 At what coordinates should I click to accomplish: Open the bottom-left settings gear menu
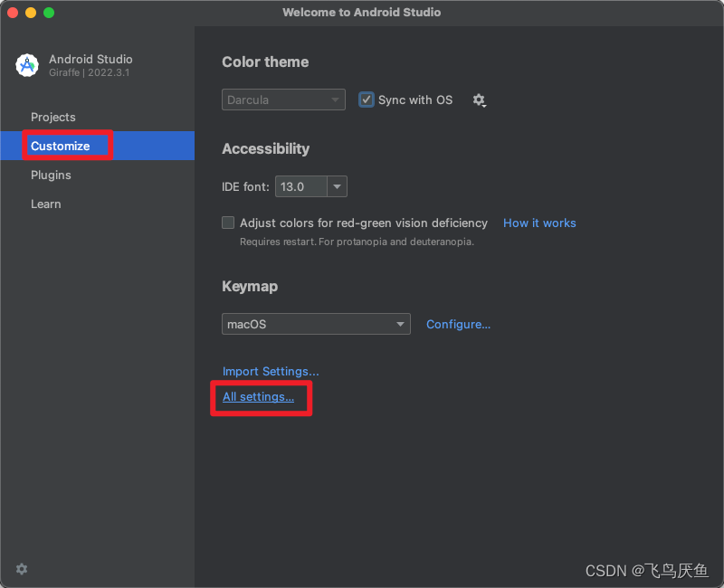click(22, 569)
